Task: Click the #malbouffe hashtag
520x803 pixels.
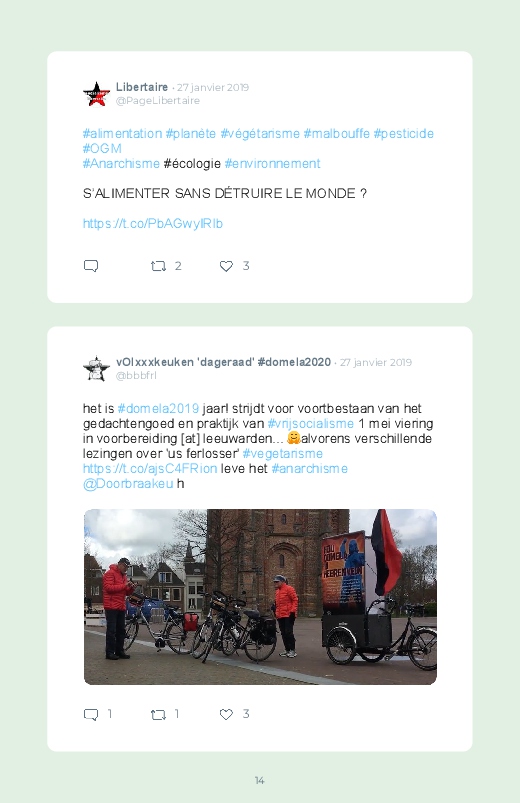Action: (x=336, y=134)
